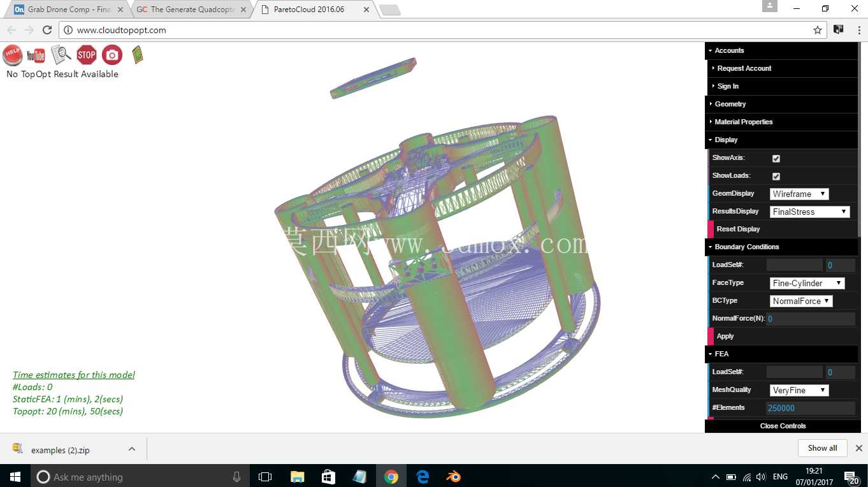
Task: Open the volume control in system tray
Action: (761, 477)
